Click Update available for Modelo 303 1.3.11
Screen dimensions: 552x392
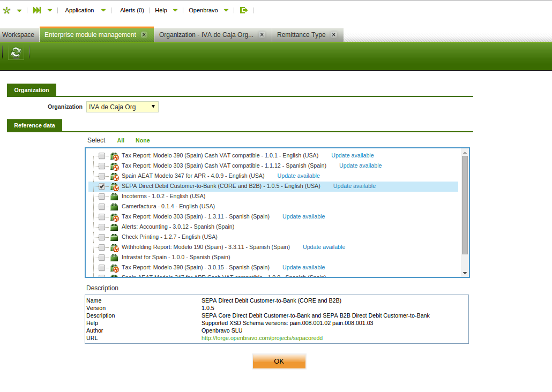[303, 217]
